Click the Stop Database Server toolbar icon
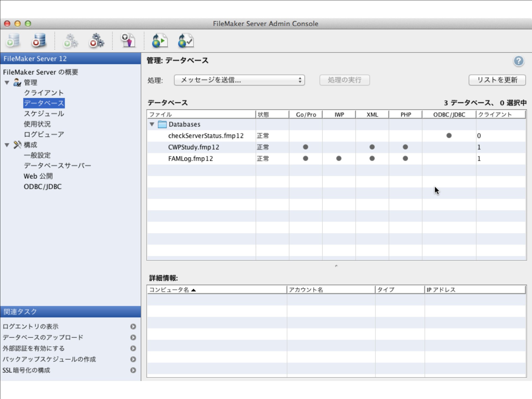The image size is (532, 399). 39,40
